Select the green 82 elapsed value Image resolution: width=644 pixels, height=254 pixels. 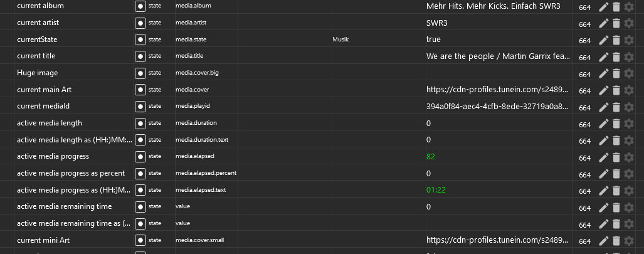tap(430, 157)
